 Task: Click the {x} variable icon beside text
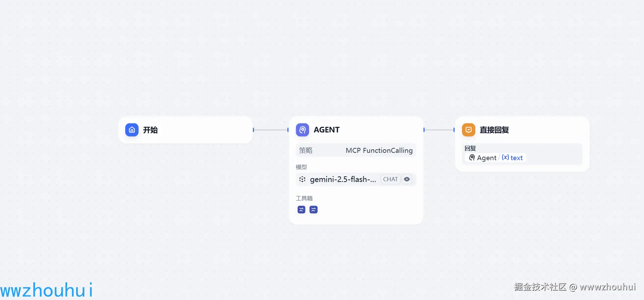click(505, 157)
